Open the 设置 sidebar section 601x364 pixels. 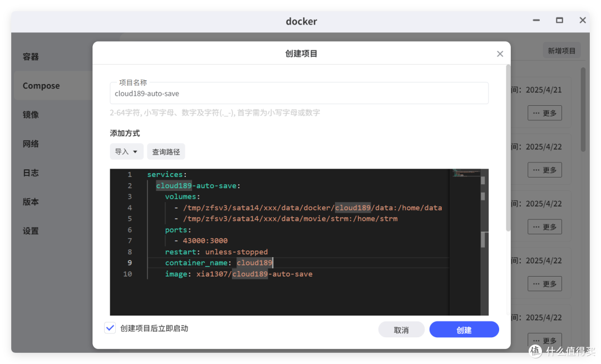(x=31, y=231)
